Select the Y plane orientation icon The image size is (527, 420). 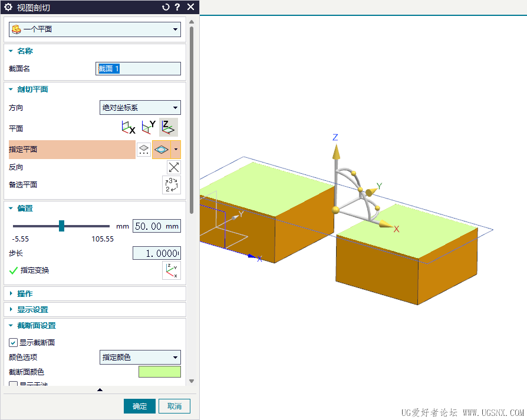point(149,127)
